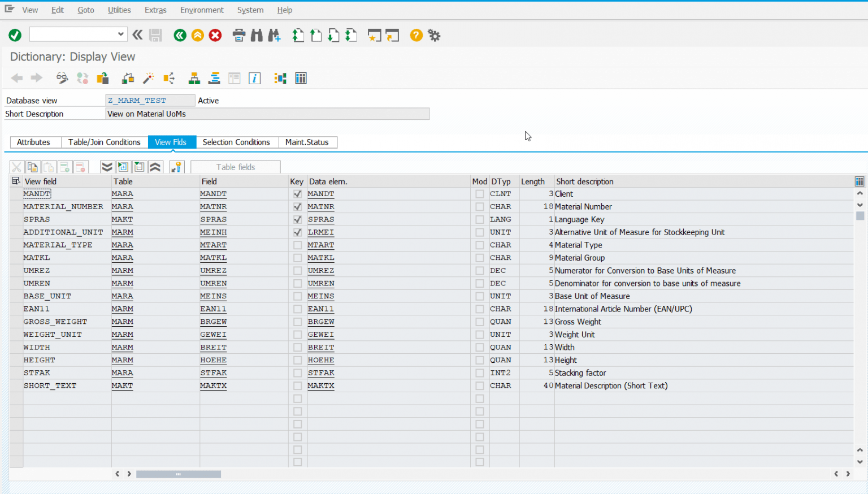Viewport: 868px width, 494px height.
Task: Click the horizontal scrollbar thumb under table
Action: coord(178,474)
